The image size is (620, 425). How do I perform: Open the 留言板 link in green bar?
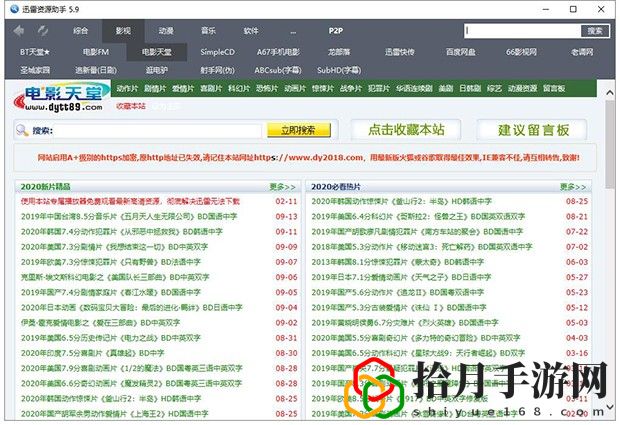click(x=554, y=89)
